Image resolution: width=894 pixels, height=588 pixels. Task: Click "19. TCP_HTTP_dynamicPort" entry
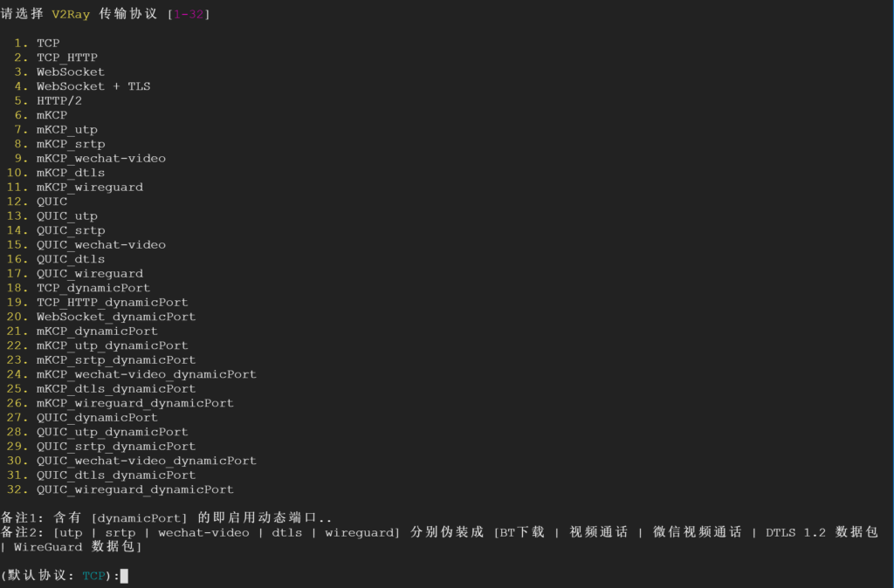[x=98, y=303]
